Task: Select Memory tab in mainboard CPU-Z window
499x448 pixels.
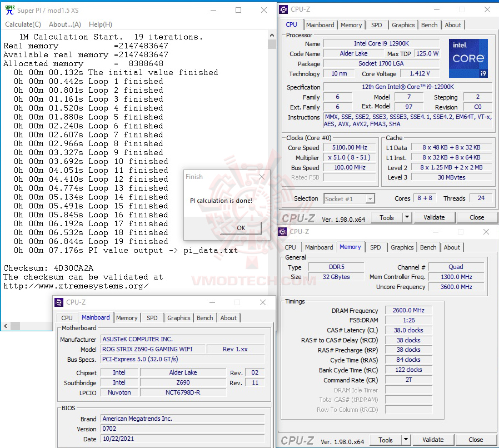Action: pyautogui.click(x=127, y=318)
